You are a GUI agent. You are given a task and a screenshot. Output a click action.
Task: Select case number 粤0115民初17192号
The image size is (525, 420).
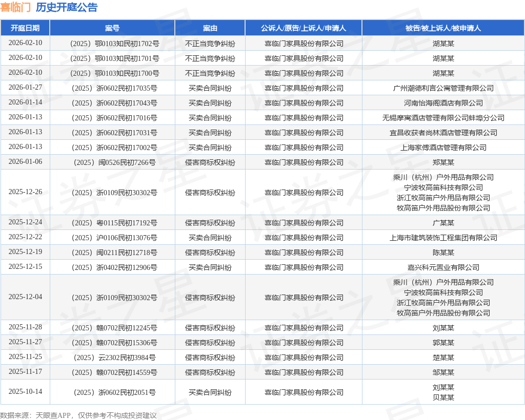tap(114, 223)
